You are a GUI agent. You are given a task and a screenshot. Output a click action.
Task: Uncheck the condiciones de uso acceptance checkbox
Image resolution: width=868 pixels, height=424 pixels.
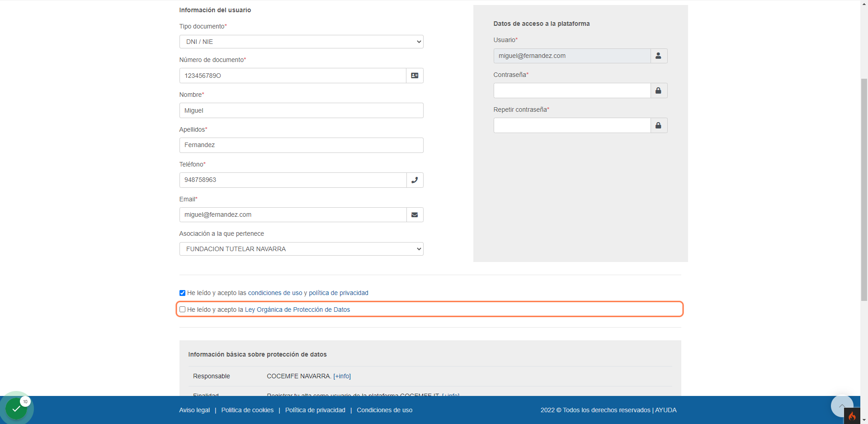[x=182, y=293]
